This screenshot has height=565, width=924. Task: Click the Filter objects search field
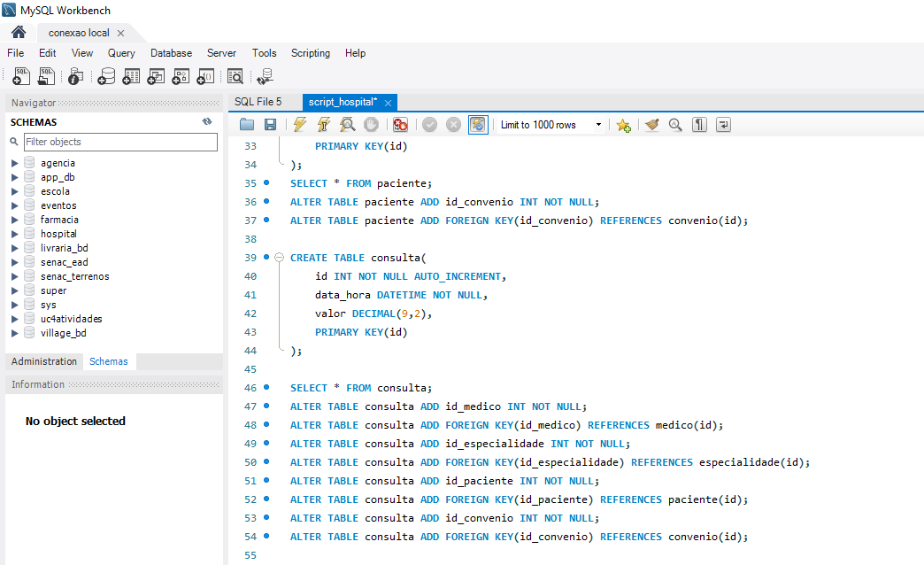(x=120, y=142)
